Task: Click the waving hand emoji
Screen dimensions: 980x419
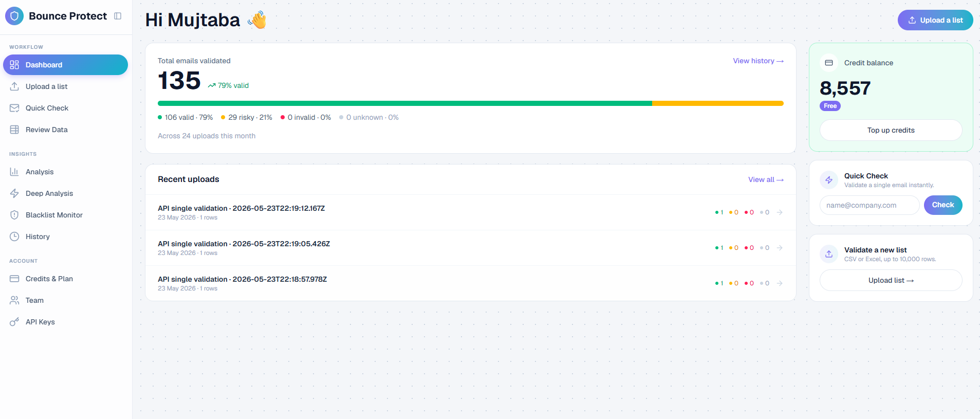Action: click(x=257, y=20)
